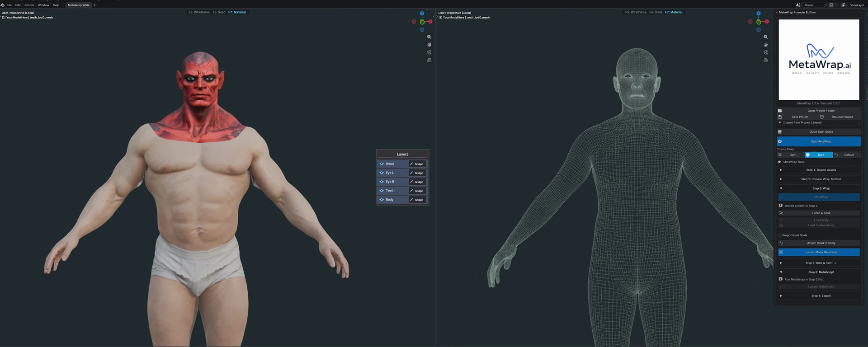
Task: Click the zoom magnifier icon in left viewport
Action: pos(429,37)
